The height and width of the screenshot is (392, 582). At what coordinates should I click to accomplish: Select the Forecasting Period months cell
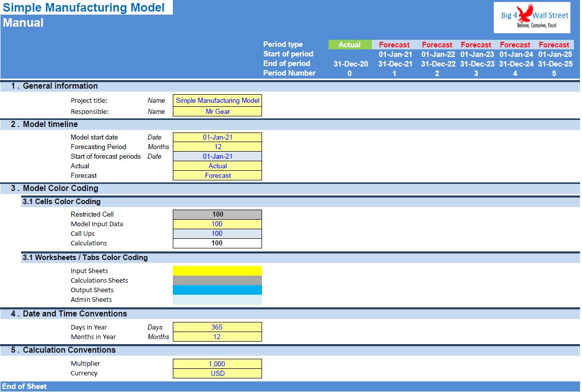218,147
